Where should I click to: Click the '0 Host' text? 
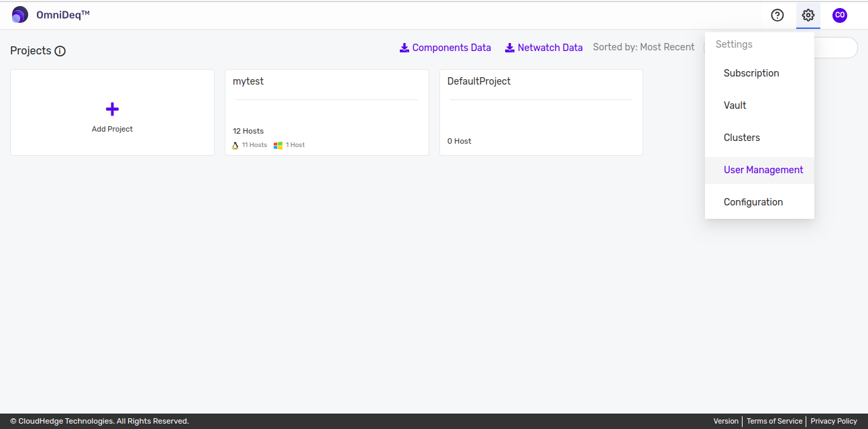pyautogui.click(x=459, y=141)
